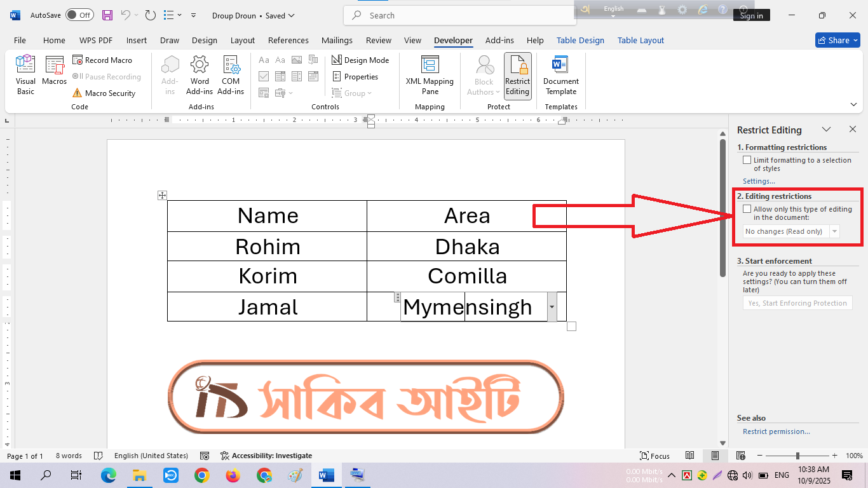The height and width of the screenshot is (488, 868).
Task: Click the Document Template icon
Action: coord(560,75)
